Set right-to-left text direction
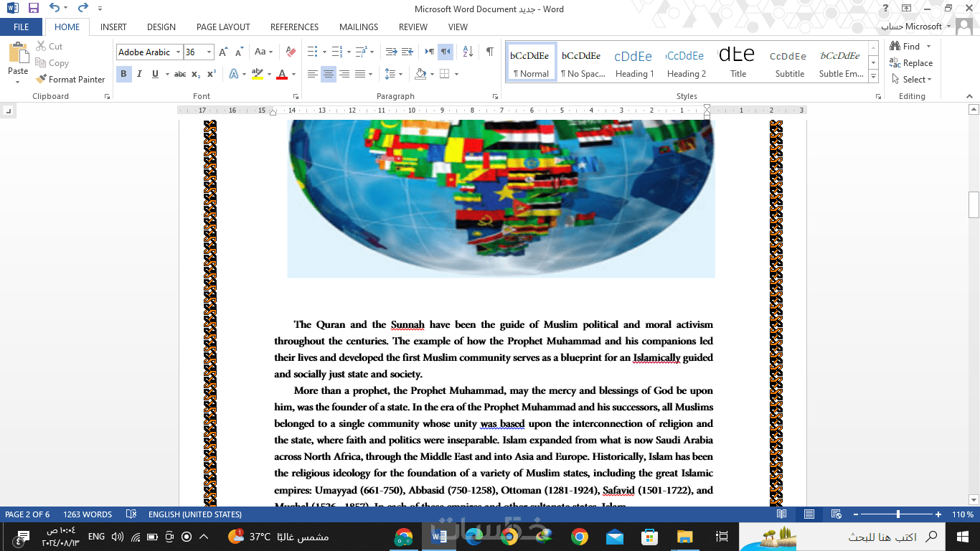The image size is (980, 551). click(x=446, y=52)
